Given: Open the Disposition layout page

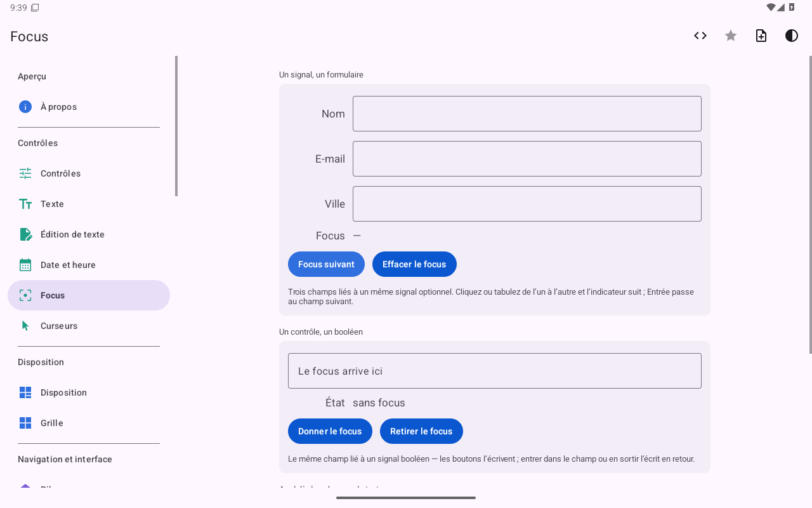Looking at the screenshot, I should [89, 392].
